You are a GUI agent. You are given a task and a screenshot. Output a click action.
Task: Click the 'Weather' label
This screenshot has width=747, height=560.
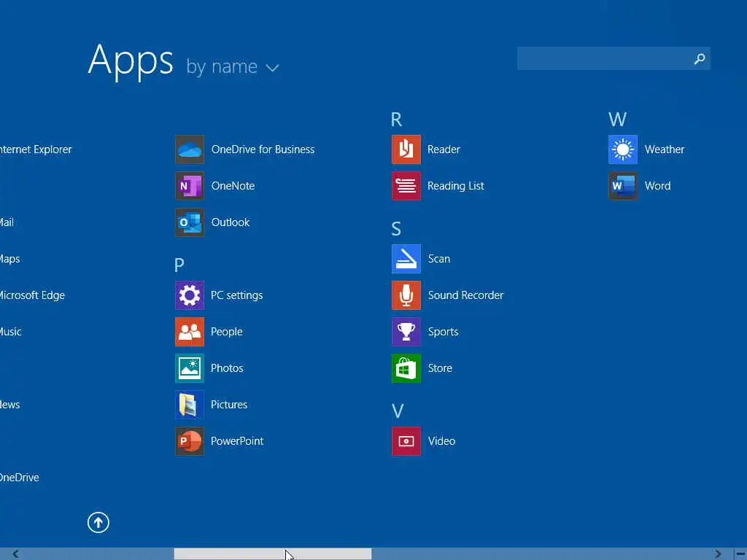[665, 149]
